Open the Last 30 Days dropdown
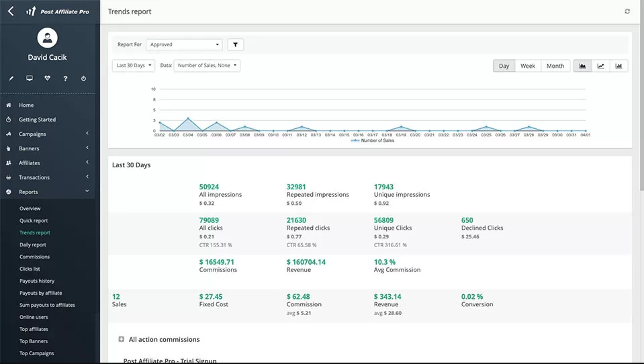Image resolution: width=644 pixels, height=364 pixels. pyautogui.click(x=134, y=66)
